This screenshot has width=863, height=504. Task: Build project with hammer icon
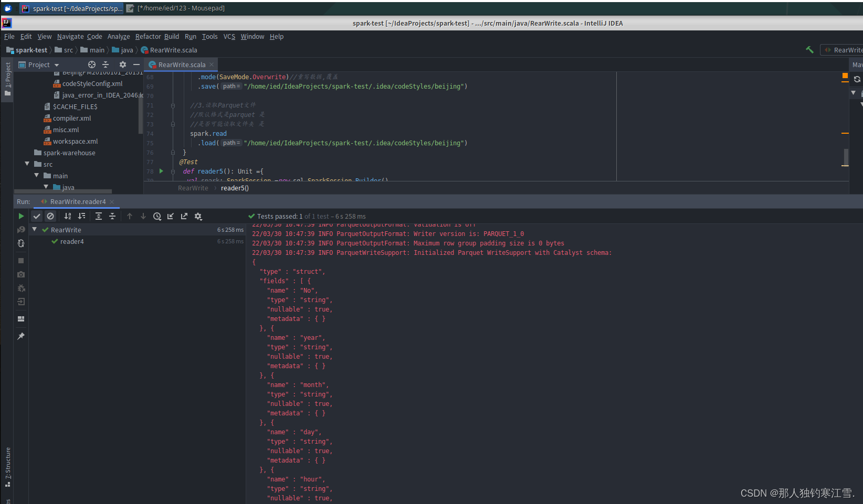coord(809,50)
